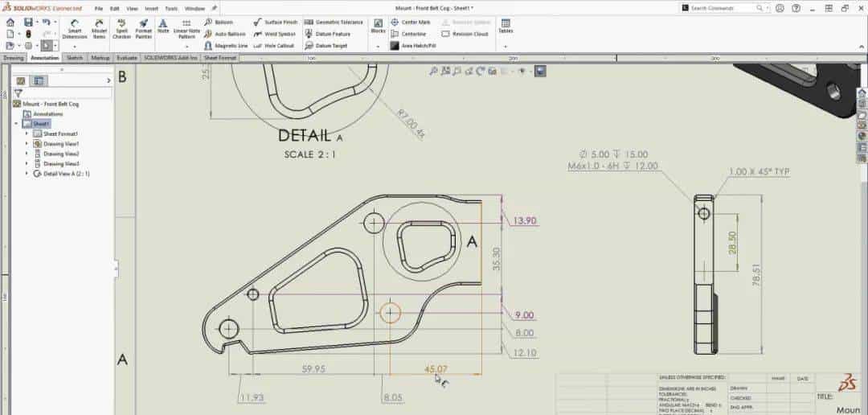The height and width of the screenshot is (415, 868).
Task: Click the 45.07 dimension value
Action: click(x=436, y=369)
